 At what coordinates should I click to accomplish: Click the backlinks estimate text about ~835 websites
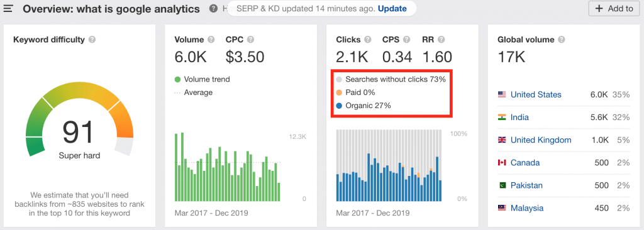[x=79, y=204]
